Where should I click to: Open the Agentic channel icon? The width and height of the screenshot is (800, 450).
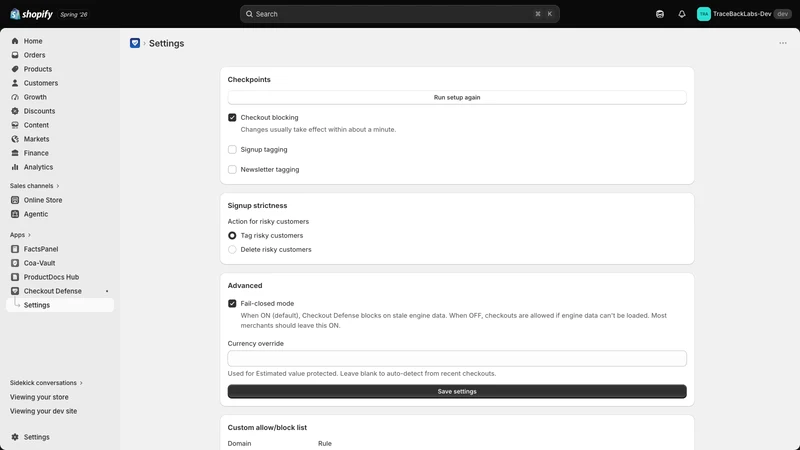pyautogui.click(x=15, y=214)
